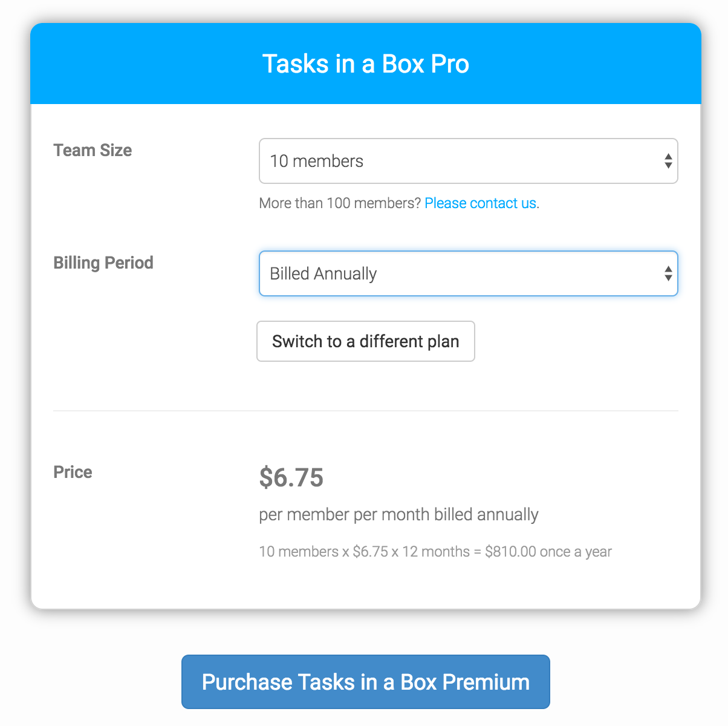Click the per member per month text

(x=398, y=515)
